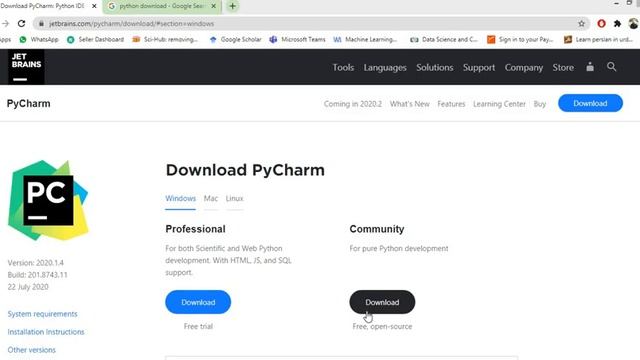Open the What's New link
The width and height of the screenshot is (640, 360).
[409, 104]
